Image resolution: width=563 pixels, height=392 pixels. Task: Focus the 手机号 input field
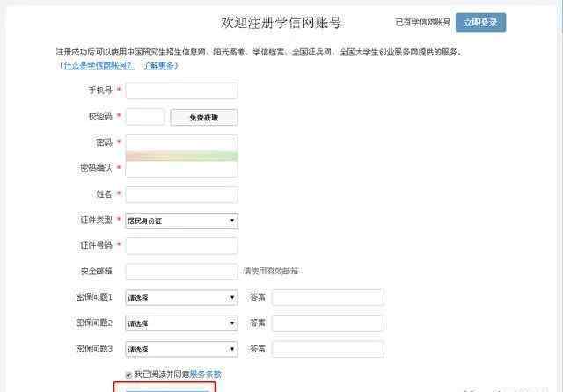point(181,91)
